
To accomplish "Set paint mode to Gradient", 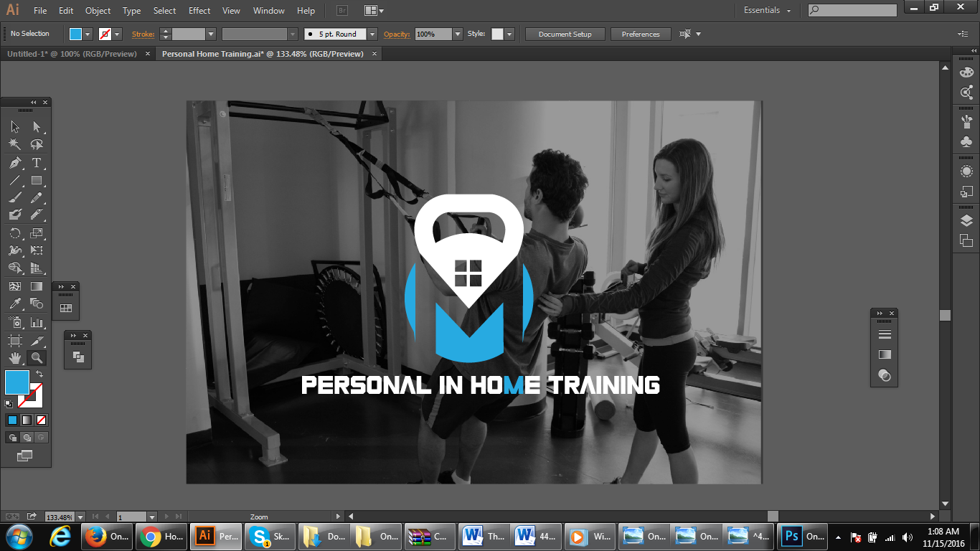I will coord(27,420).
